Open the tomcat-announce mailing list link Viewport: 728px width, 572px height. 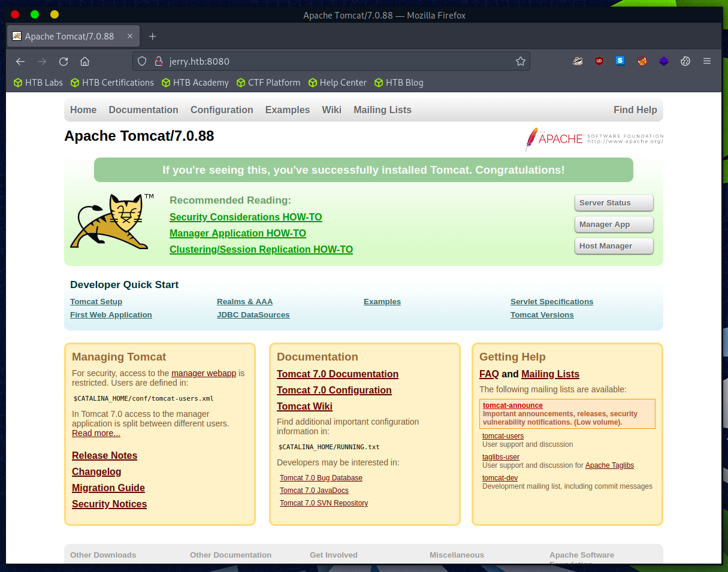[x=513, y=405]
